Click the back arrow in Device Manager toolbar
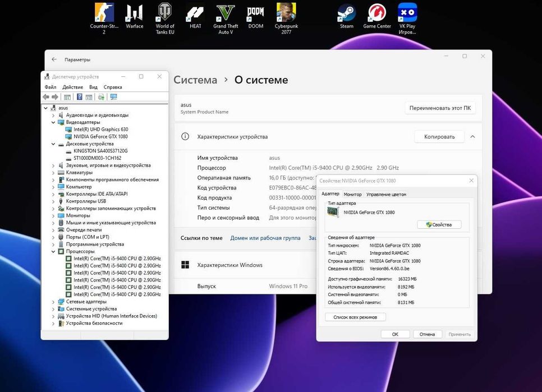The image size is (542, 392). [46, 97]
